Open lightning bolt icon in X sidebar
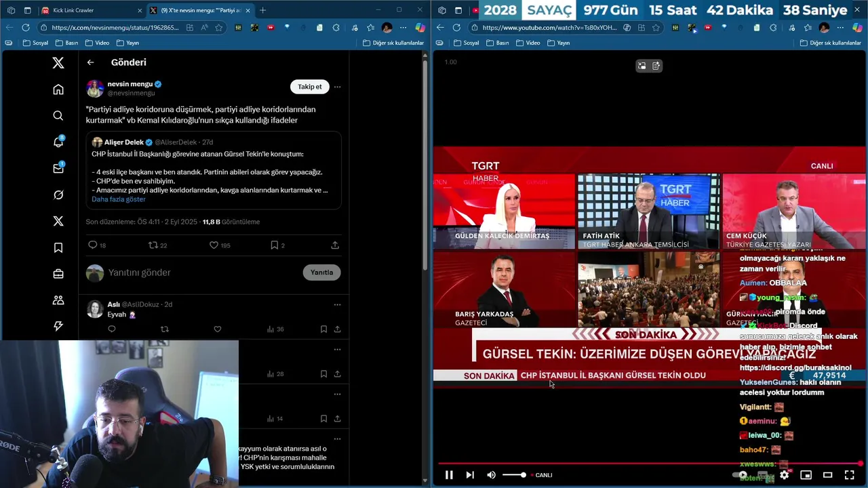This screenshot has width=868, height=488. (58, 326)
